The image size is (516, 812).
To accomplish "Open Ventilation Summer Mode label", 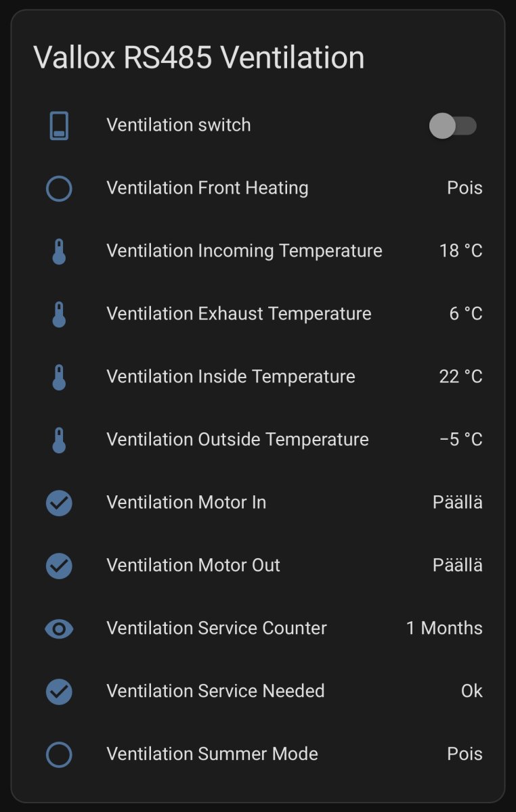I will pos(212,754).
